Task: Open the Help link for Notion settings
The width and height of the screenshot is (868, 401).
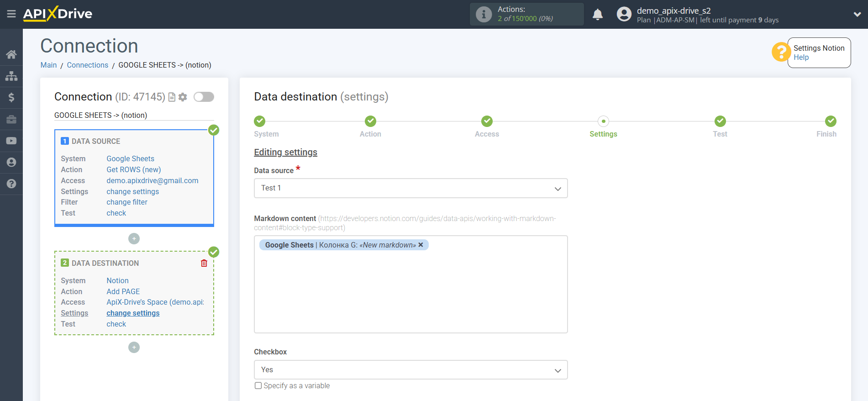Action: point(801,57)
